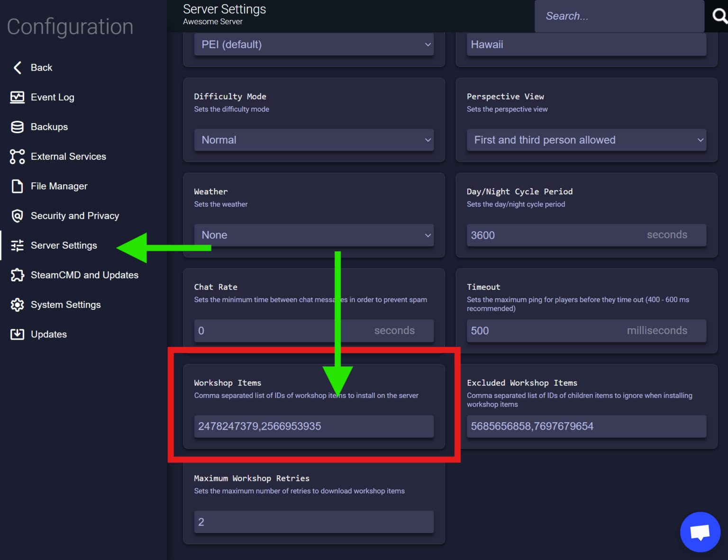Click the Timeout milliseconds field
The height and width of the screenshot is (560, 728).
point(586,331)
